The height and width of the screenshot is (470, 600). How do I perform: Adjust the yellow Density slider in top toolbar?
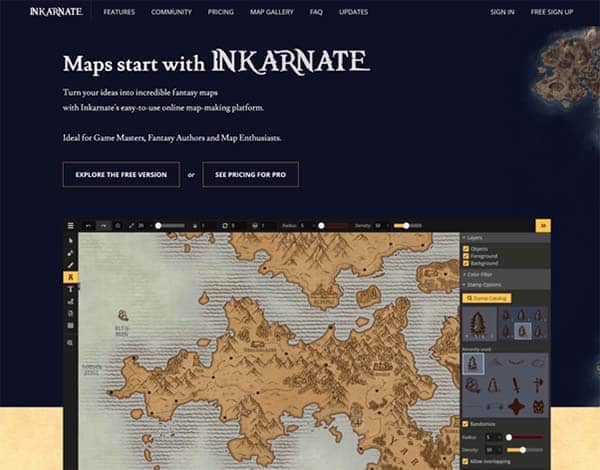pos(408,226)
